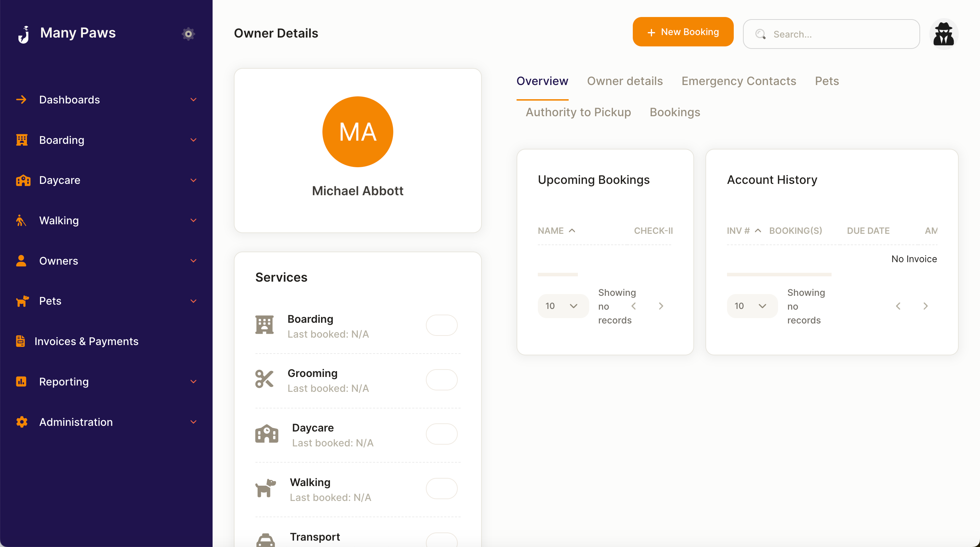The height and width of the screenshot is (547, 980).
Task: Open the Emergency Contacts tab
Action: click(x=738, y=81)
